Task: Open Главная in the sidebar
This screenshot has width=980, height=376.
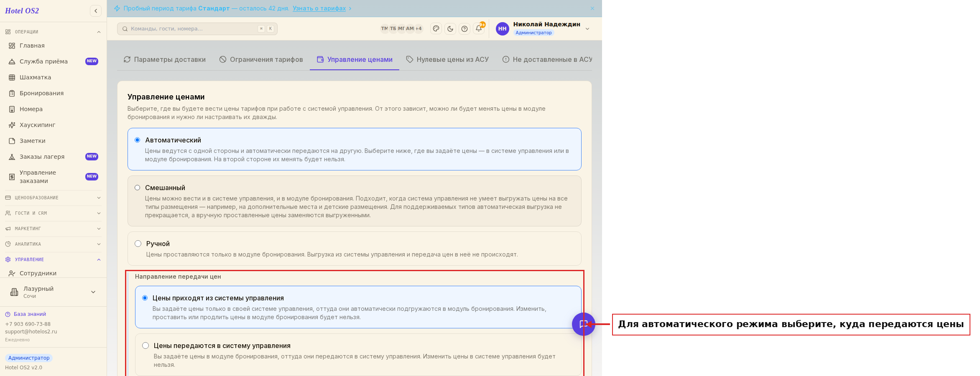Action: (x=54, y=46)
